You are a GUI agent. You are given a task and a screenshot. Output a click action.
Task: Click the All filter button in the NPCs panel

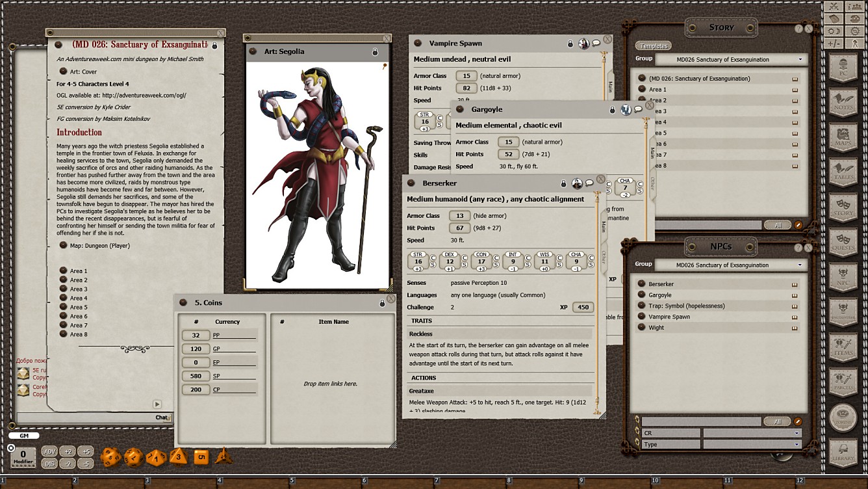pyautogui.click(x=777, y=421)
